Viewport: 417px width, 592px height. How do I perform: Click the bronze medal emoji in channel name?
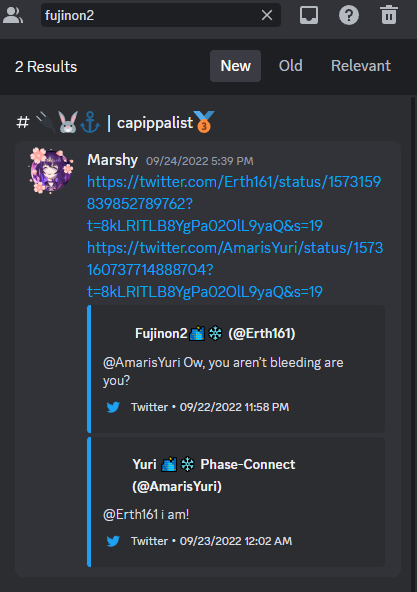click(204, 122)
